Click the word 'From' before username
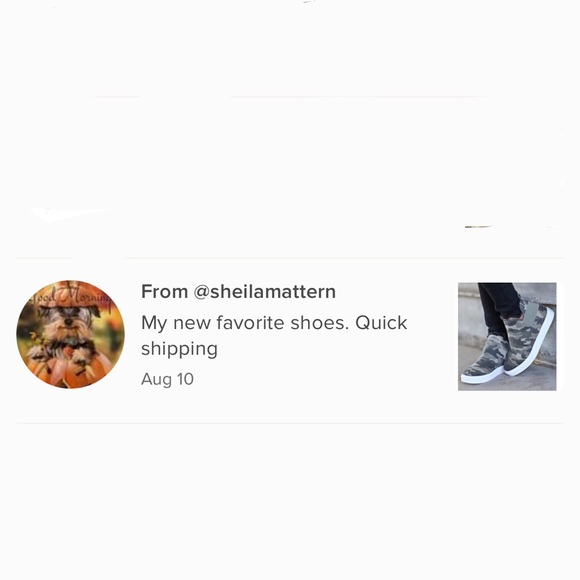 click(164, 292)
